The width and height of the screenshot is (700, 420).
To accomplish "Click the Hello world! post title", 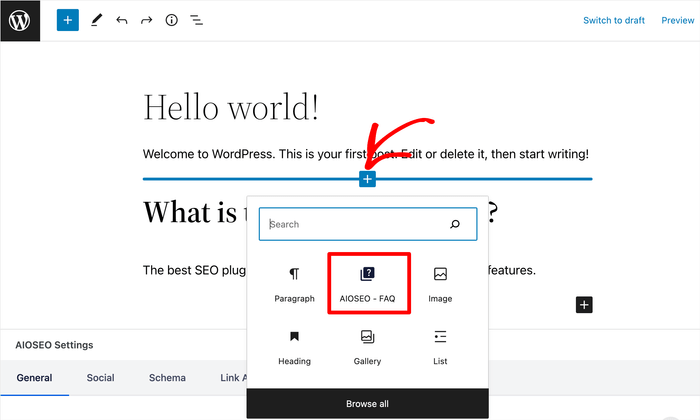I will 231,108.
